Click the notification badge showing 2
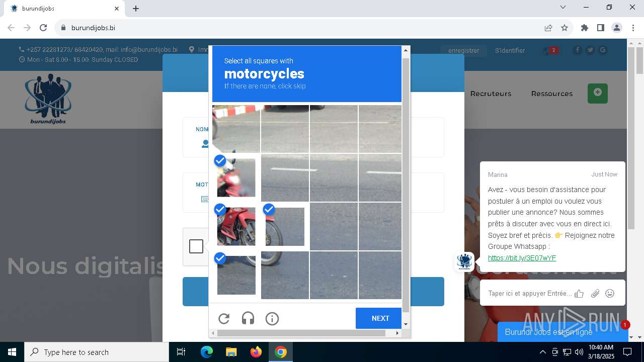Screen dimensions: 644x362 553,50
